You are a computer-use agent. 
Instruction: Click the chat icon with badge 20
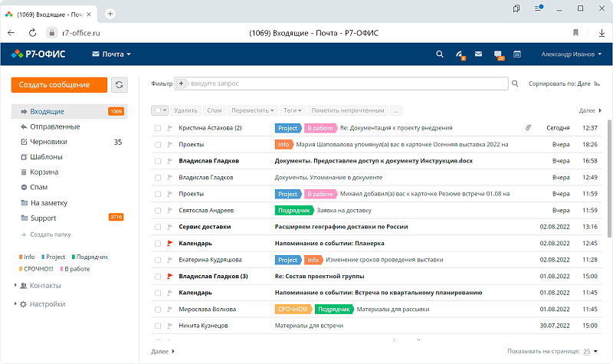pyautogui.click(x=498, y=54)
